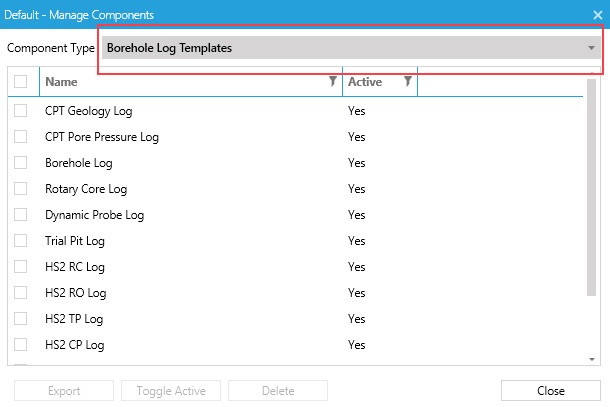This screenshot has width=610, height=407.
Task: Expand the Component Type dropdown arrow
Action: pos(591,48)
